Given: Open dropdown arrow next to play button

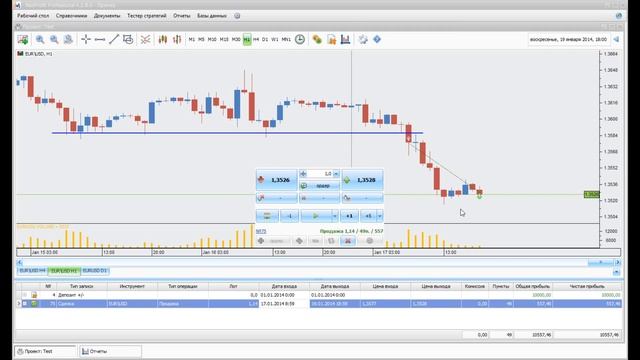Looking at the screenshot, I should click(x=335, y=216).
